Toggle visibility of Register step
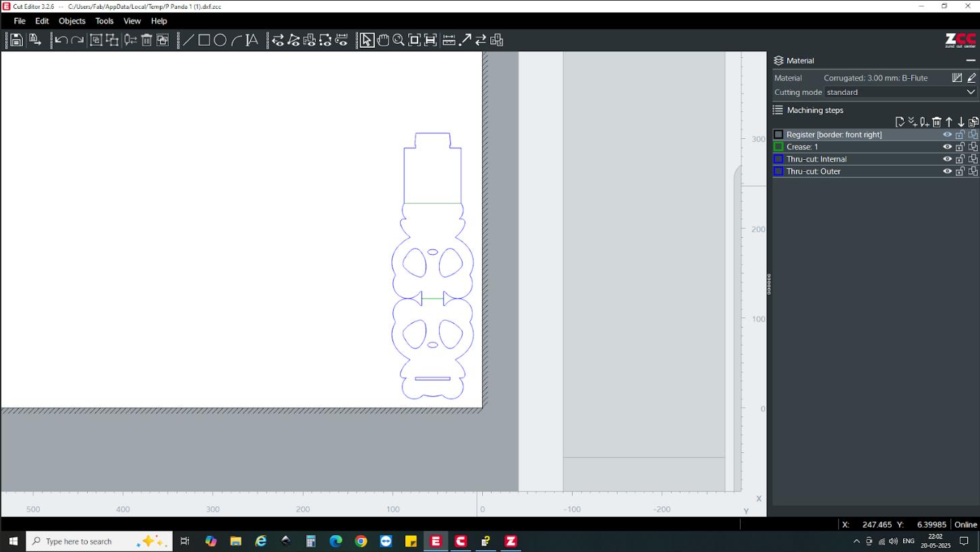 947,135
